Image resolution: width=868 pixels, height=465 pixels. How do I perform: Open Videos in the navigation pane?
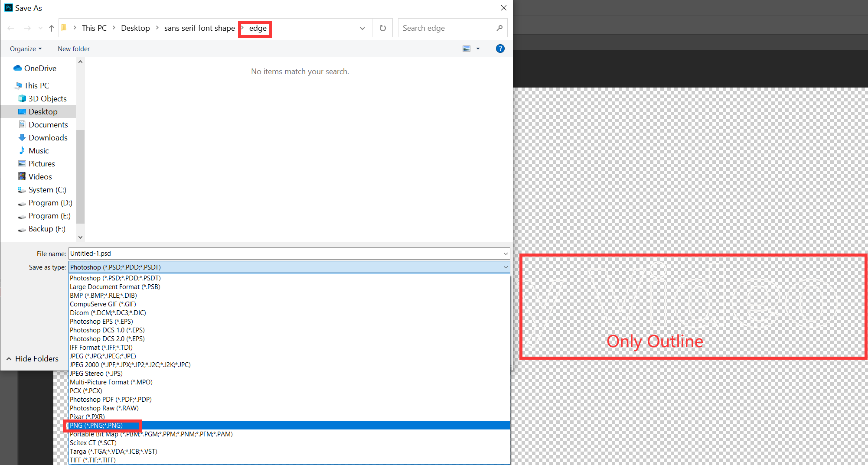tap(35, 177)
